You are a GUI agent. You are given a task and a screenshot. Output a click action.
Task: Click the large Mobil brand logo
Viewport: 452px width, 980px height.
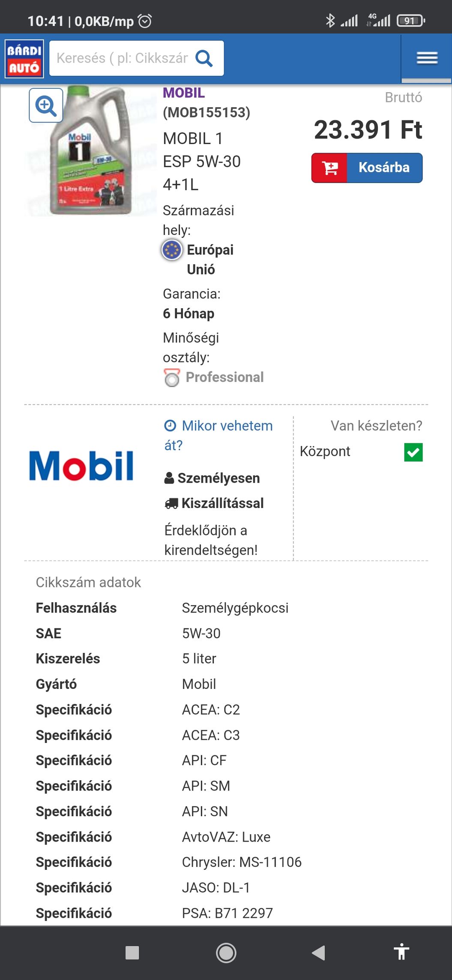[81, 466]
